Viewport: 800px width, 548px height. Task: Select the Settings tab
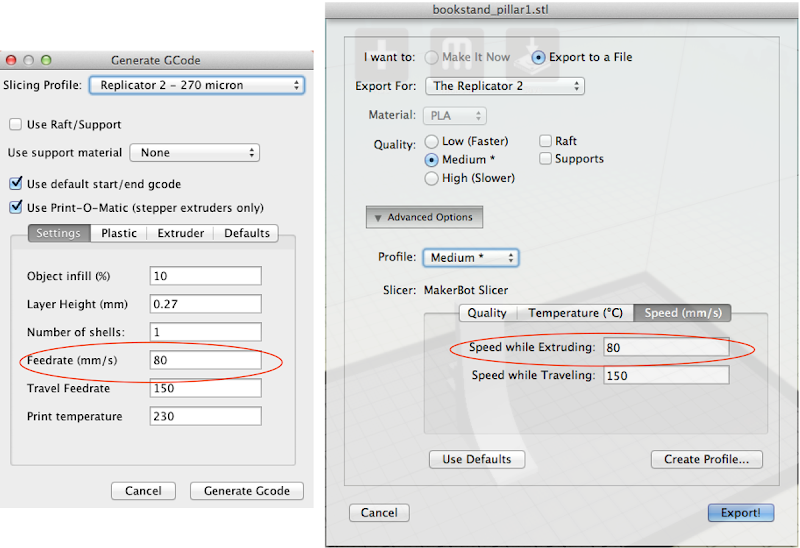coord(59,233)
